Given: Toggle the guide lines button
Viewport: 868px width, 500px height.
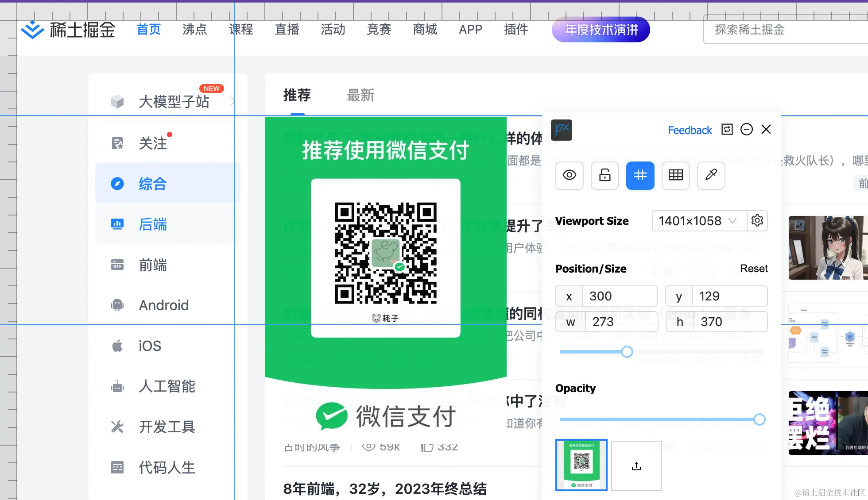Looking at the screenshot, I should [x=640, y=175].
